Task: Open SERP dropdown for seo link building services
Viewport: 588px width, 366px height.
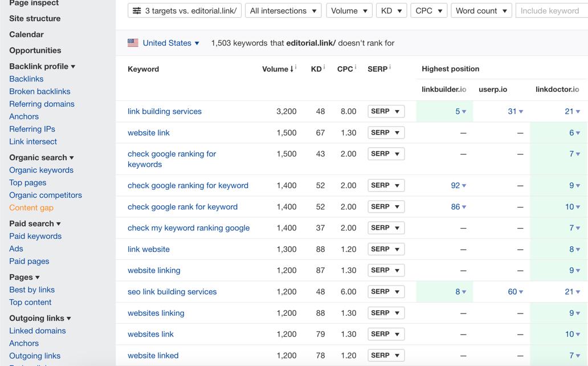Action: pyautogui.click(x=386, y=292)
